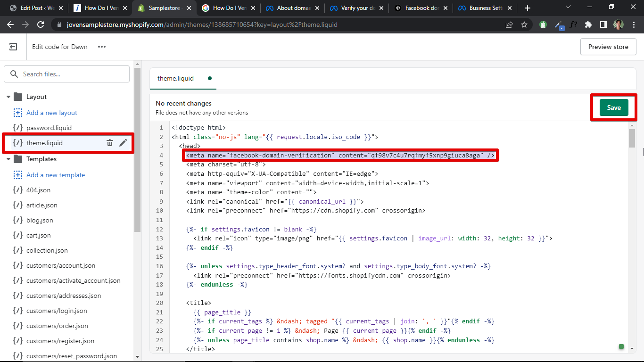Click the down arrow of sidebar scrollbar
Screen dimensions: 644x362
(x=137, y=357)
